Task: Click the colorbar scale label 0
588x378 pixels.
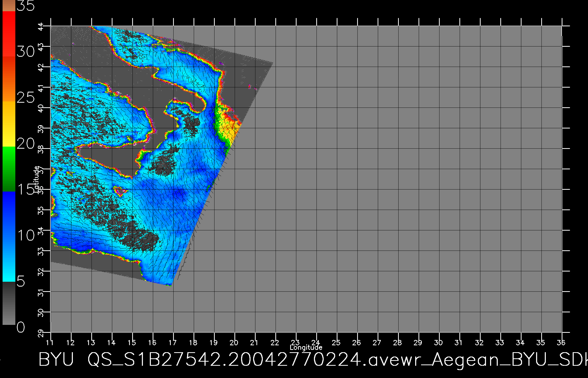Action: [x=21, y=327]
